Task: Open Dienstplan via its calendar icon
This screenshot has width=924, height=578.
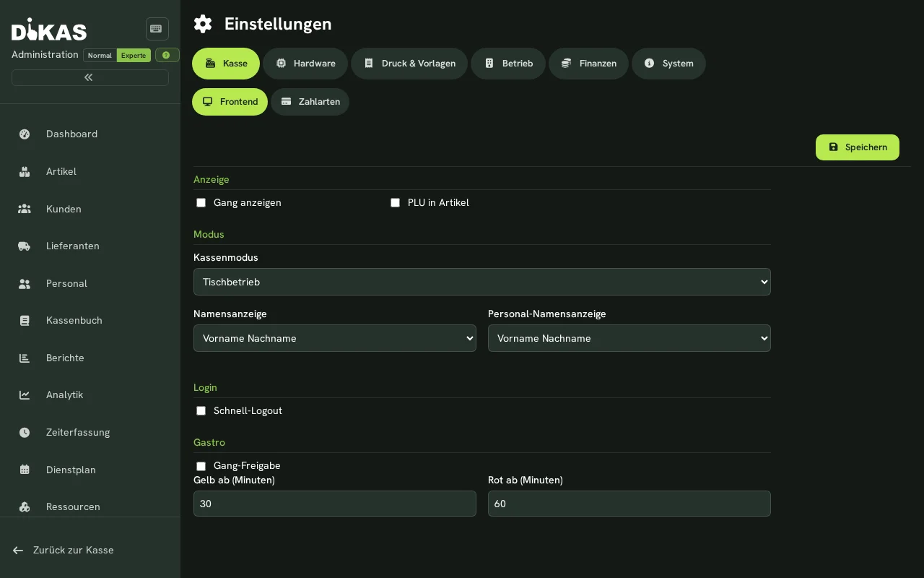Action: coord(25,470)
